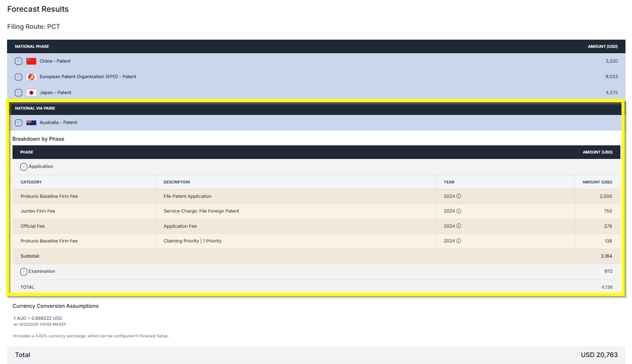Click the Category column header
The height and width of the screenshot is (364, 632).
[31, 182]
